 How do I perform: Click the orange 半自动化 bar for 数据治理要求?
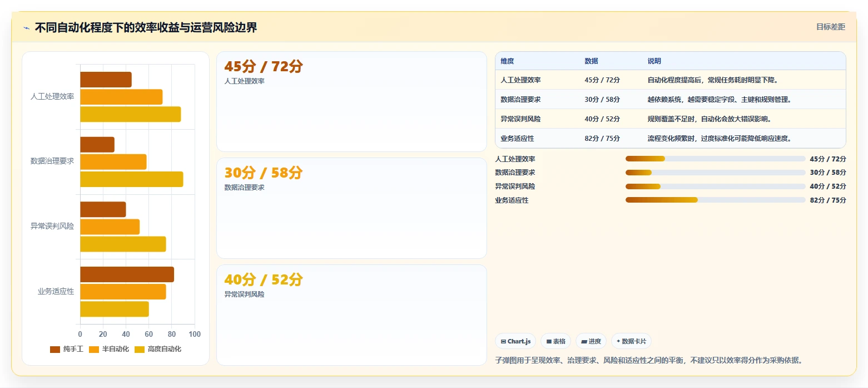[113, 162]
